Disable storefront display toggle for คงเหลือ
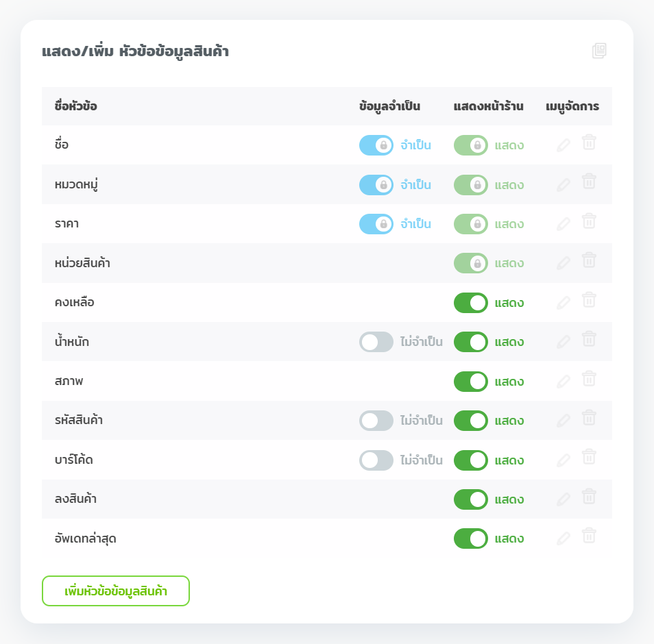 pos(471,303)
